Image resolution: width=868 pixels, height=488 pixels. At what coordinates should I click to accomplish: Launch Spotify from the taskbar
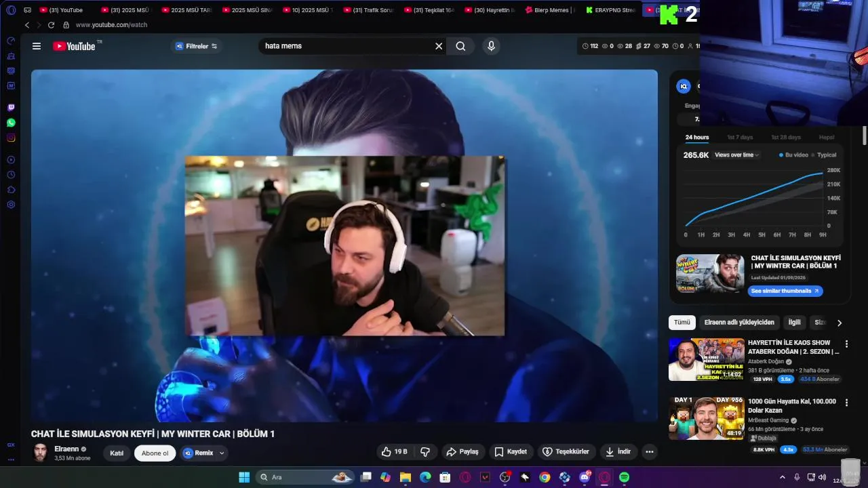point(624,477)
